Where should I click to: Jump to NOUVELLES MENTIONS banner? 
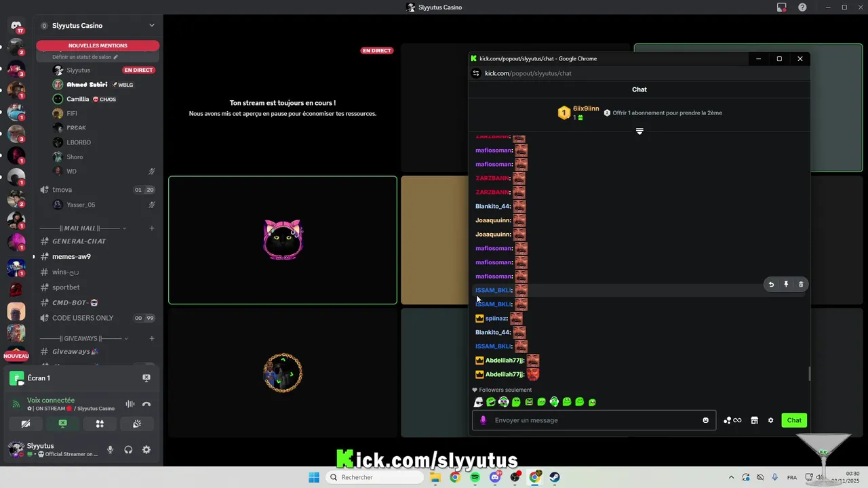click(98, 45)
